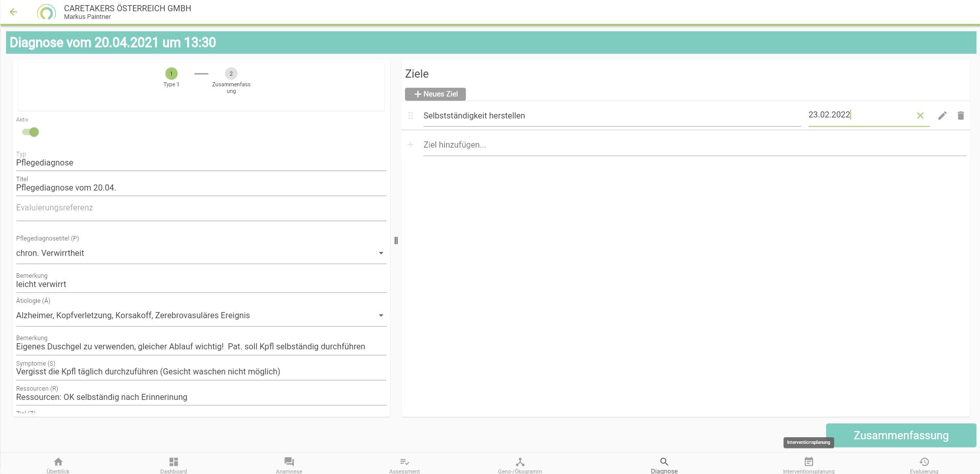980x474 pixels.
Task: Edit the goal using the pencil icon
Action: [942, 115]
